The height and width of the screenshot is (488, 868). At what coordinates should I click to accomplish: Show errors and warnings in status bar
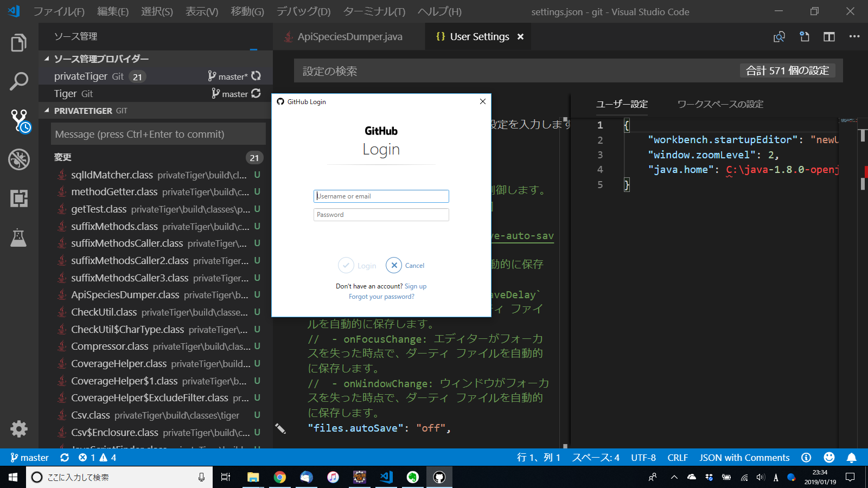(97, 458)
